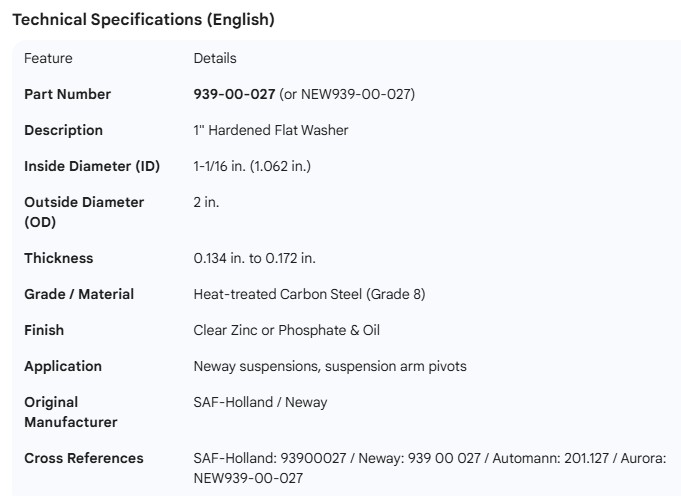Click the Application row label
This screenshot has height=498, width=681.
tap(63, 366)
